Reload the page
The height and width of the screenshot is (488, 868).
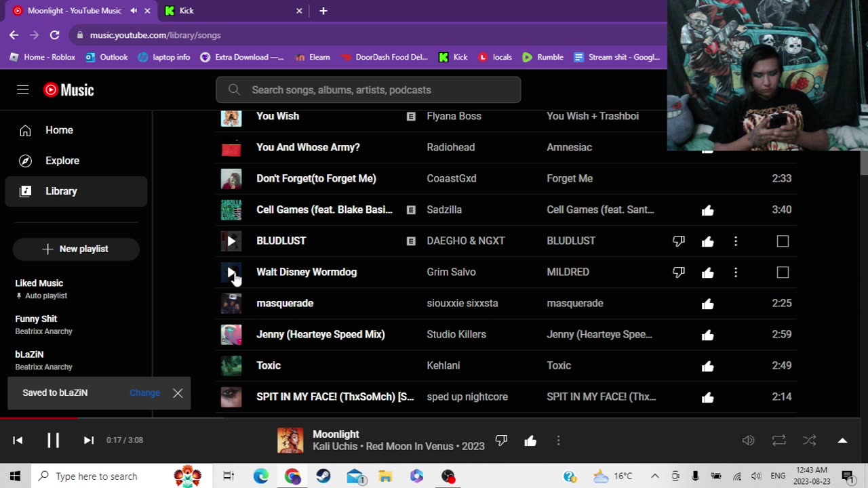coord(55,35)
